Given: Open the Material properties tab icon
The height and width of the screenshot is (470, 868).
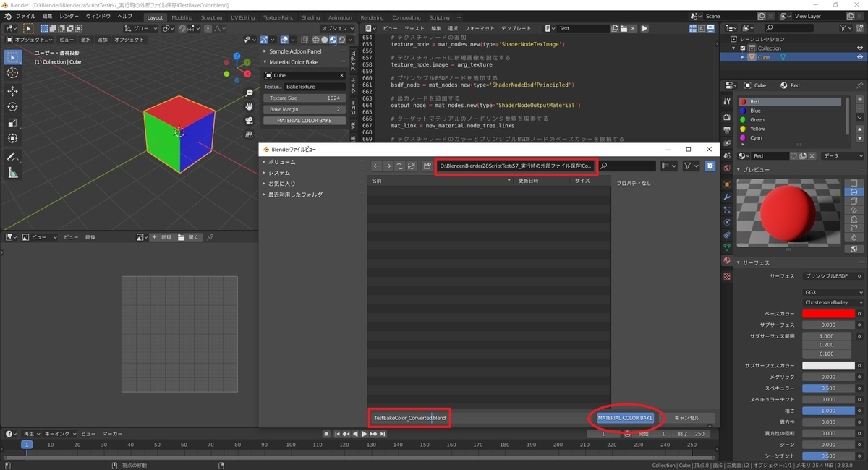Looking at the screenshot, I should pos(727,260).
